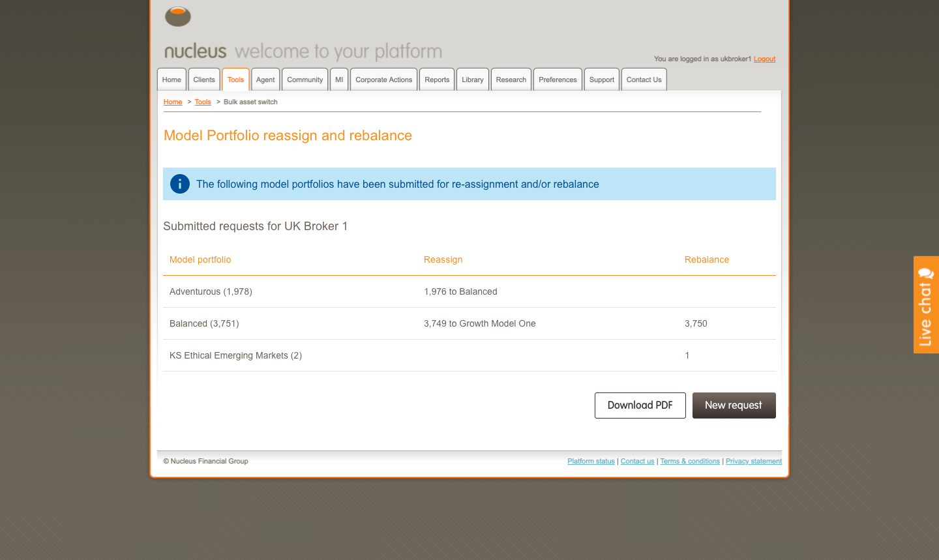Viewport: 939px width, 560px height.
Task: Click the 'Submitted requests for UK Broker 1' heading
Action: pos(255,226)
